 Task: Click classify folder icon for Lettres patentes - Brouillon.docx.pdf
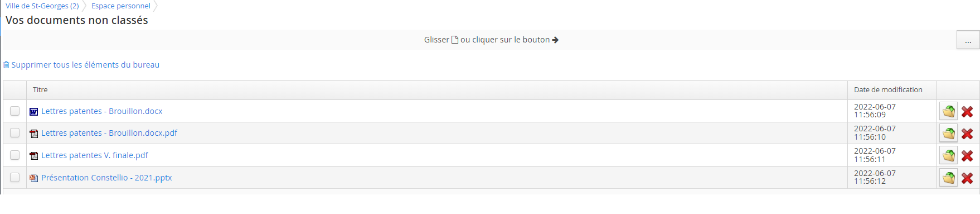948,133
